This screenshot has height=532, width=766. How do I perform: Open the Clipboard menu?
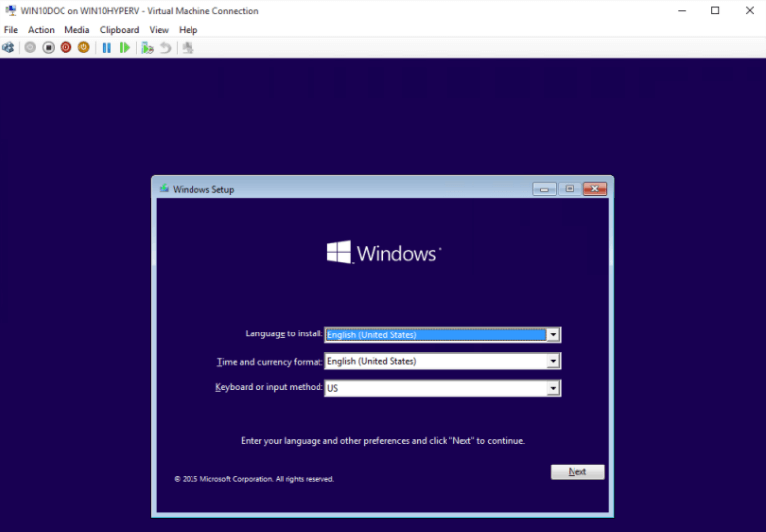(119, 30)
